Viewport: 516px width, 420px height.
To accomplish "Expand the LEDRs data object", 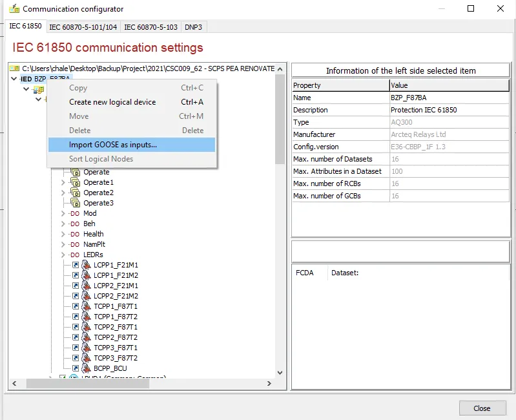I will click(x=63, y=255).
